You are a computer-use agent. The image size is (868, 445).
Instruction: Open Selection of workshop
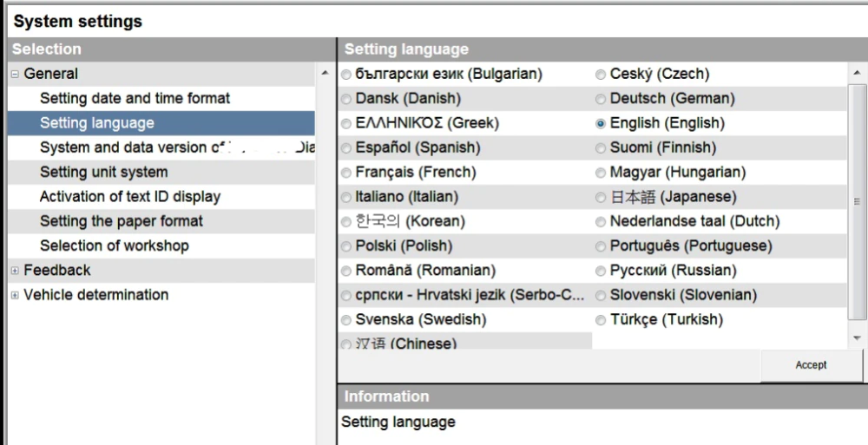pos(114,245)
